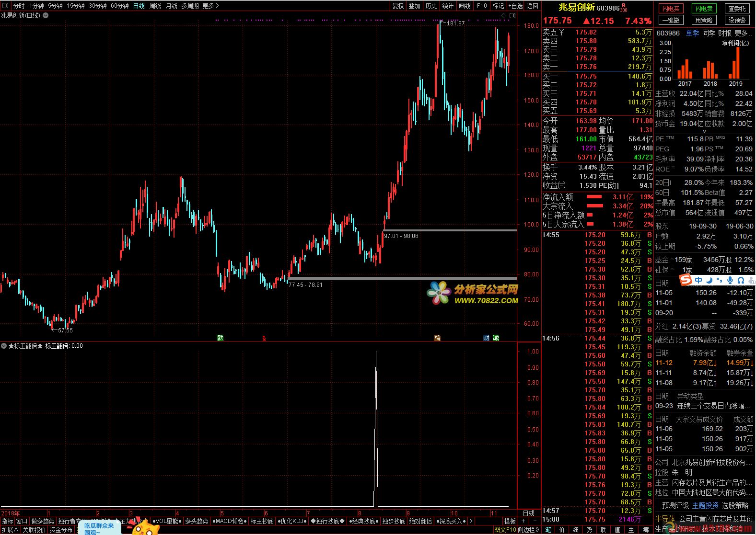The image size is (756, 535).
Task: Click the square icon at chart top right
Action: (x=513, y=16)
